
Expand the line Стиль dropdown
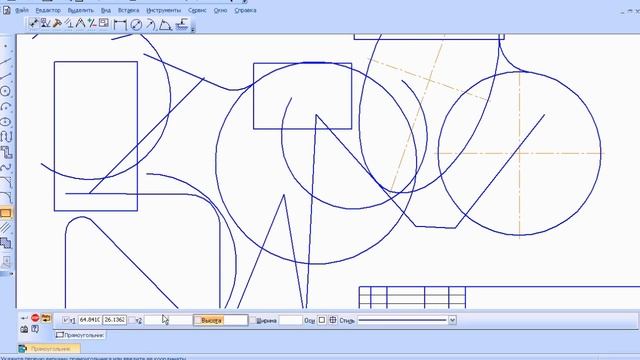[452, 320]
